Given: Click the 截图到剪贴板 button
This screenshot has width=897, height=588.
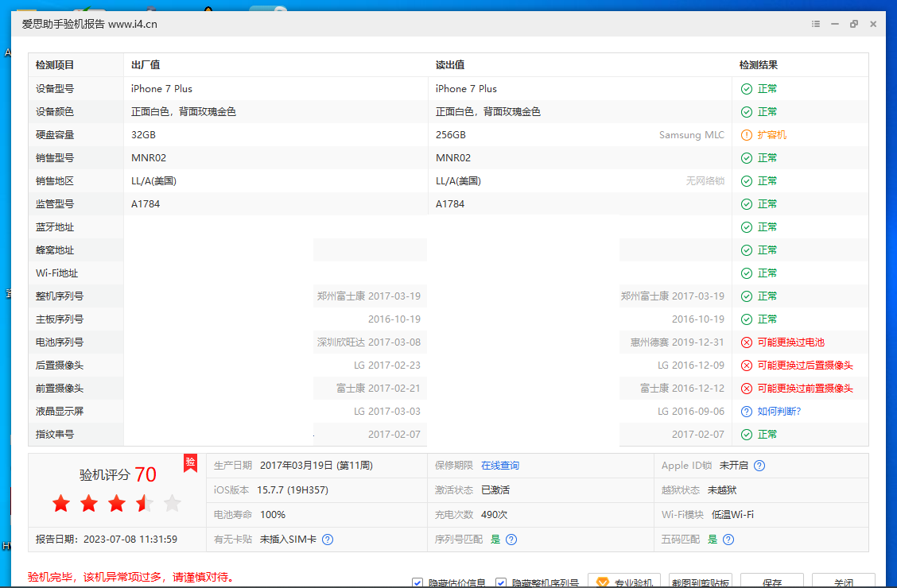Looking at the screenshot, I should pyautogui.click(x=700, y=582).
